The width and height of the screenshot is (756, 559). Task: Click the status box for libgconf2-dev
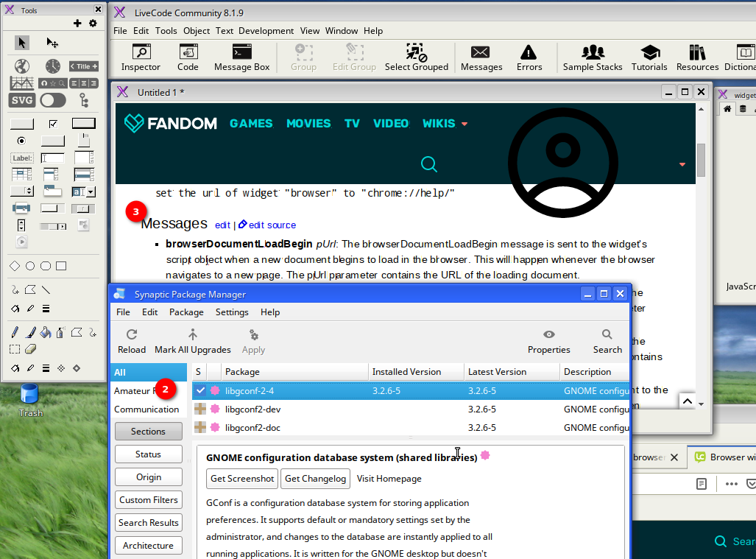pos(200,409)
